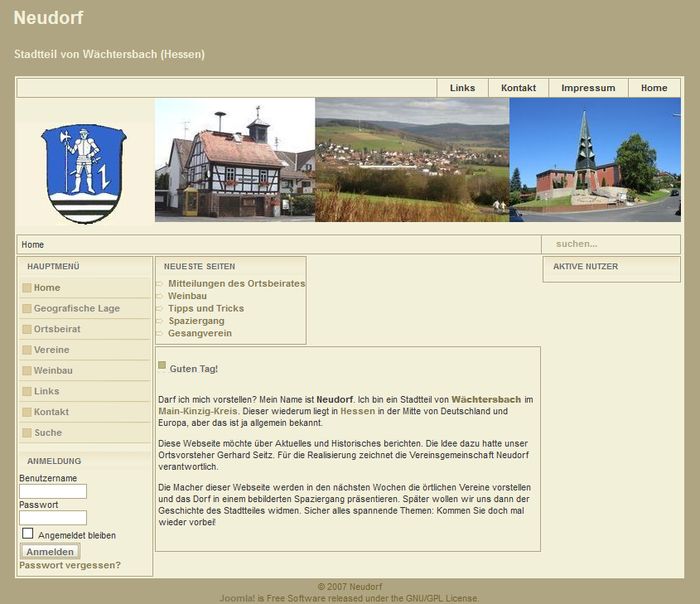This screenshot has width=700, height=604.
Task: Enable the Angemeldet bleiben checkbox
Action: pos(28,533)
